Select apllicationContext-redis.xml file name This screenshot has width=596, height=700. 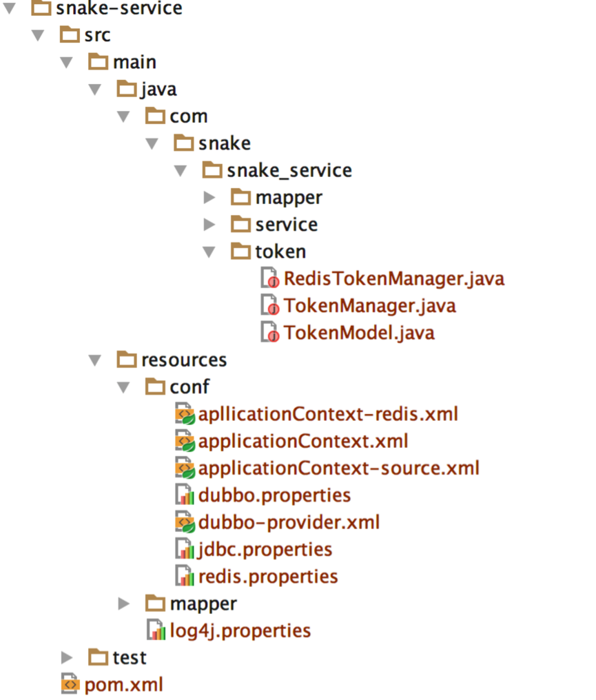coord(328,414)
